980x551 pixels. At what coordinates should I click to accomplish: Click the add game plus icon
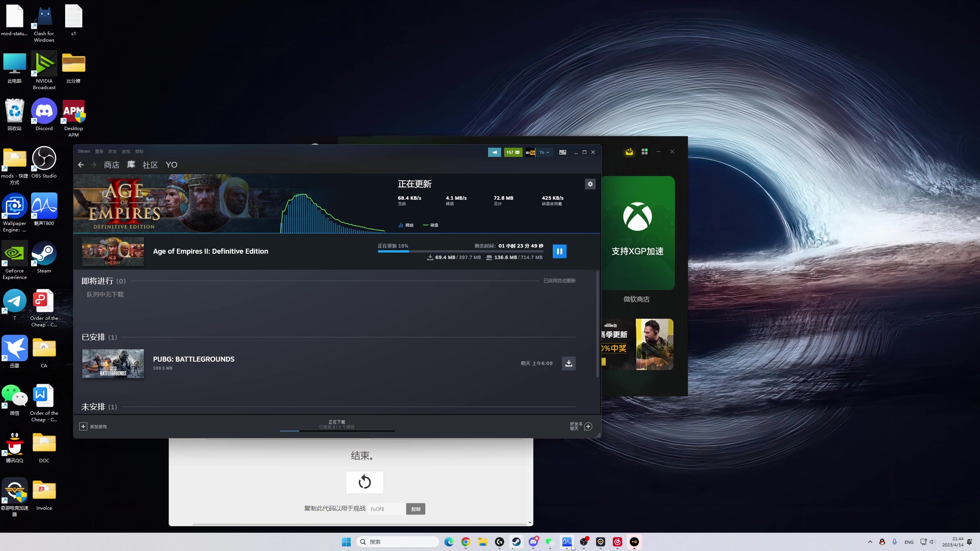(x=83, y=426)
